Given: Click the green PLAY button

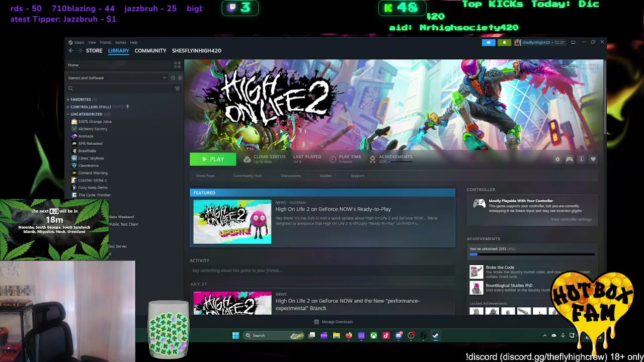Looking at the screenshot, I should [213, 159].
